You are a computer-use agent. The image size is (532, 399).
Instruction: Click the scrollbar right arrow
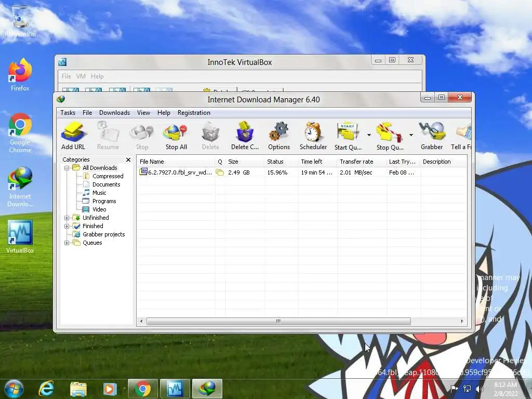coord(462,321)
